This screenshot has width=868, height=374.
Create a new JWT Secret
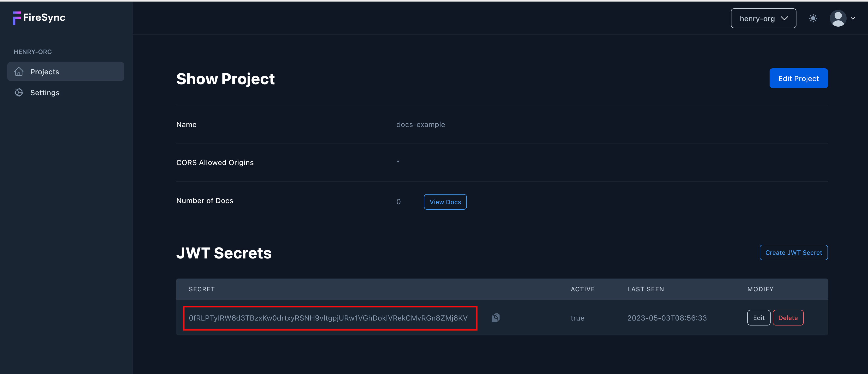794,252
